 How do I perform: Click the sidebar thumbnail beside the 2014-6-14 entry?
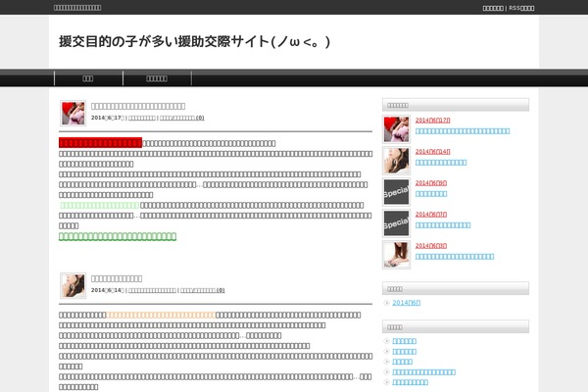pyautogui.click(x=396, y=161)
